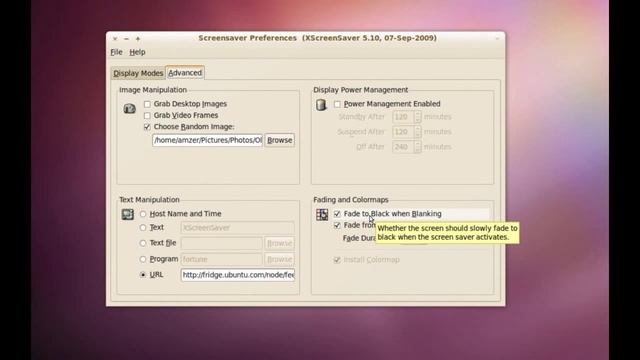
Task: Click Browse button for Text file
Action: click(x=280, y=243)
